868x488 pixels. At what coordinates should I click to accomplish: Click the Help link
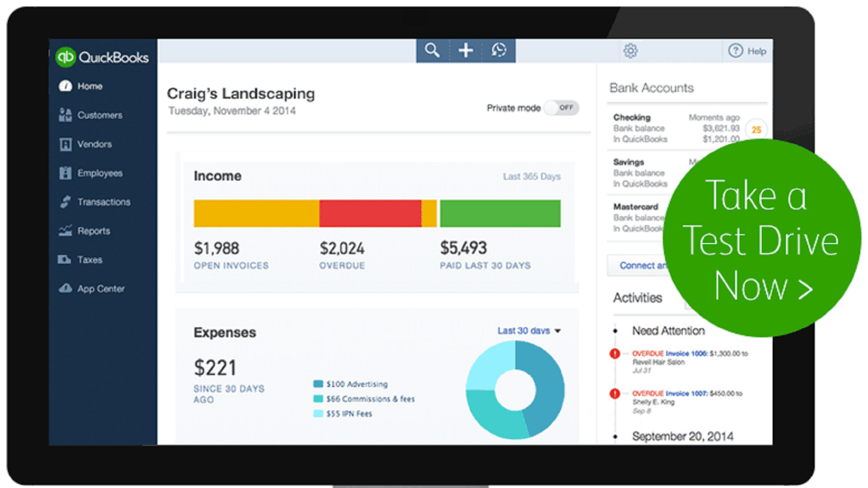(x=757, y=51)
